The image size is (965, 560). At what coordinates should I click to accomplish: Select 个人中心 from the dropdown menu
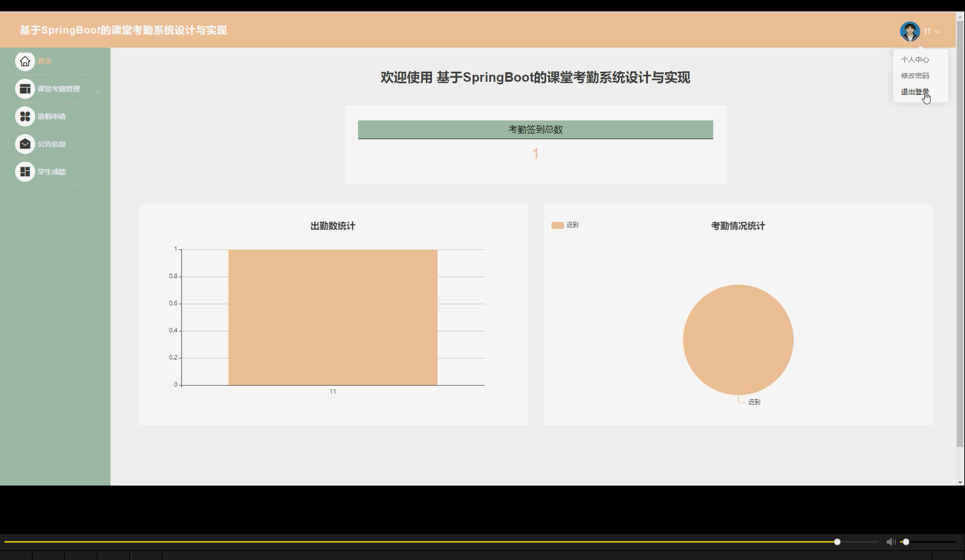coord(915,59)
